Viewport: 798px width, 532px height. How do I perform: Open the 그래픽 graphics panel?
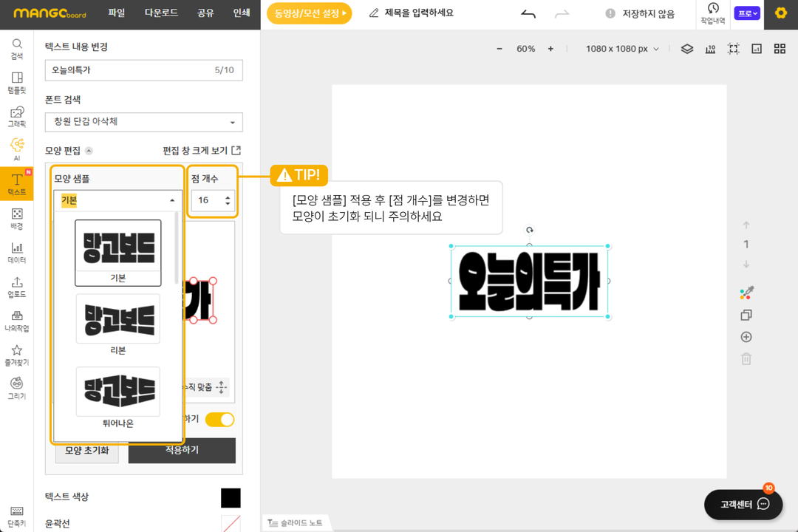pos(16,117)
